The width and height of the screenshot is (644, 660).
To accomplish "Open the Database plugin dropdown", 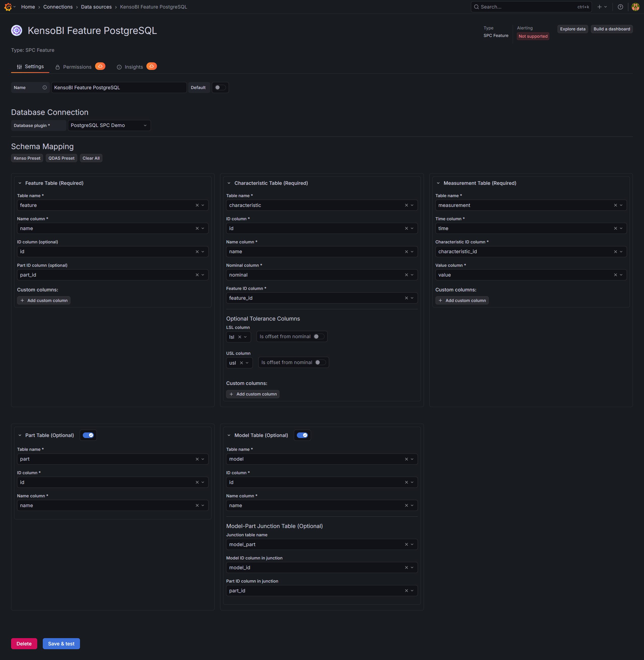I will (x=109, y=125).
